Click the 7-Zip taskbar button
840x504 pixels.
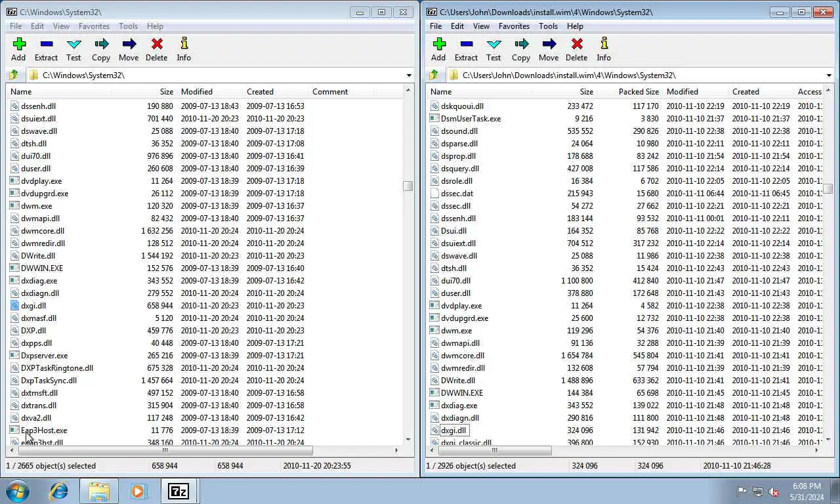coord(178,491)
